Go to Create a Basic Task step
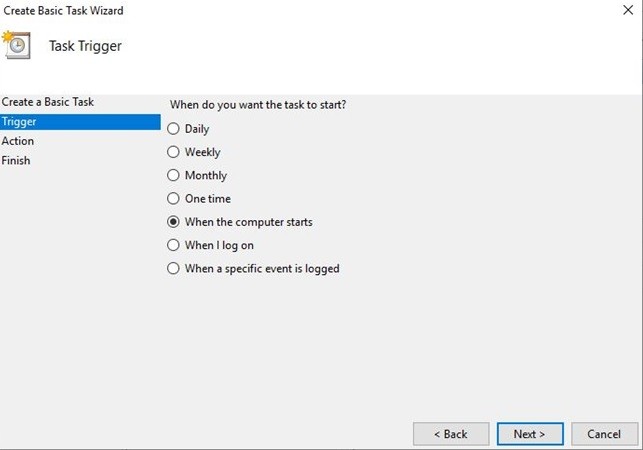643x450 pixels. click(48, 102)
